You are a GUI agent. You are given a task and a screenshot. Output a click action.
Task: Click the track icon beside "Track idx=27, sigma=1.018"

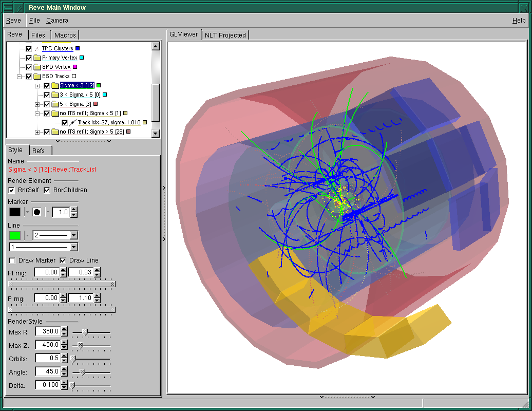tap(73, 122)
